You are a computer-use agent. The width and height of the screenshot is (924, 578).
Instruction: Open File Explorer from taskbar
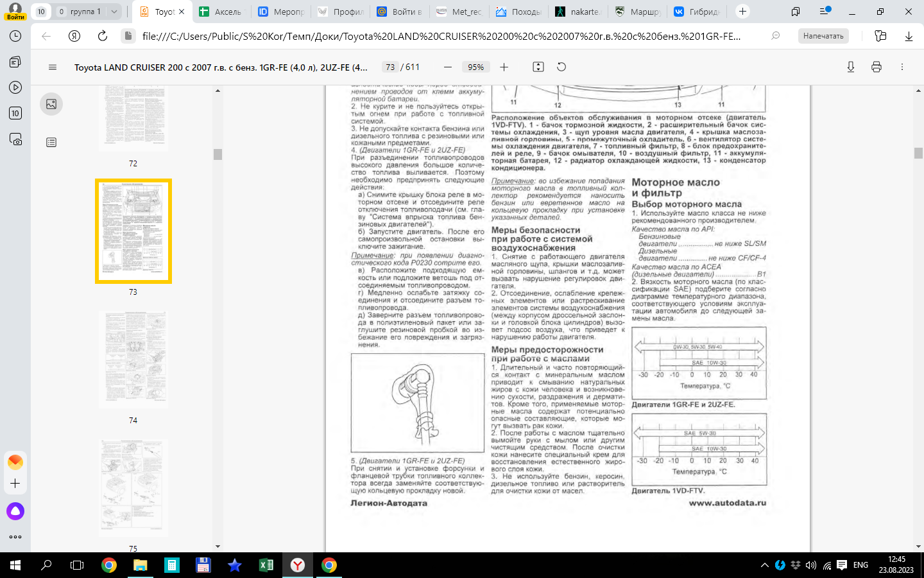[x=140, y=565]
